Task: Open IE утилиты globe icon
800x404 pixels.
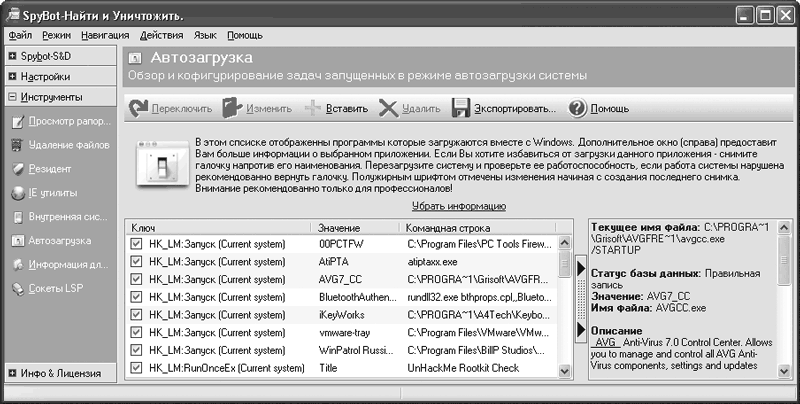Action: click(18, 193)
